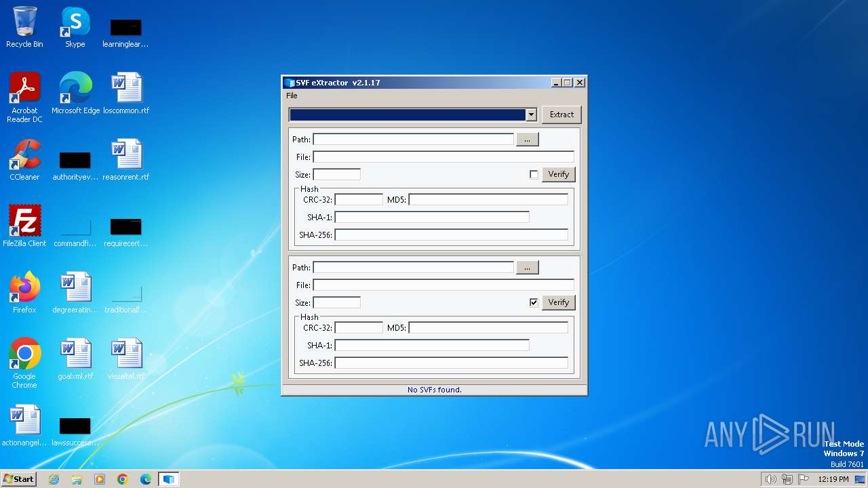Launch Acrobat Reader DC shortcut
The image size is (868, 488).
point(24,97)
